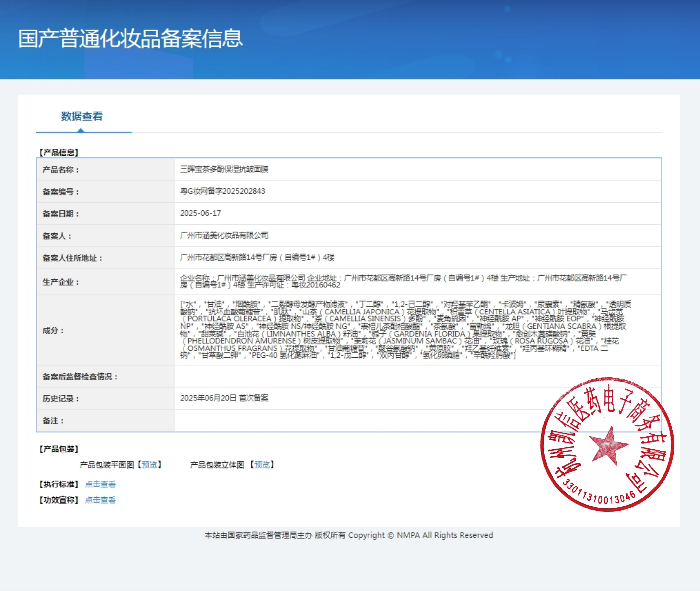Click the 成分 ingredients list text
The image size is (700, 591).
(402, 330)
